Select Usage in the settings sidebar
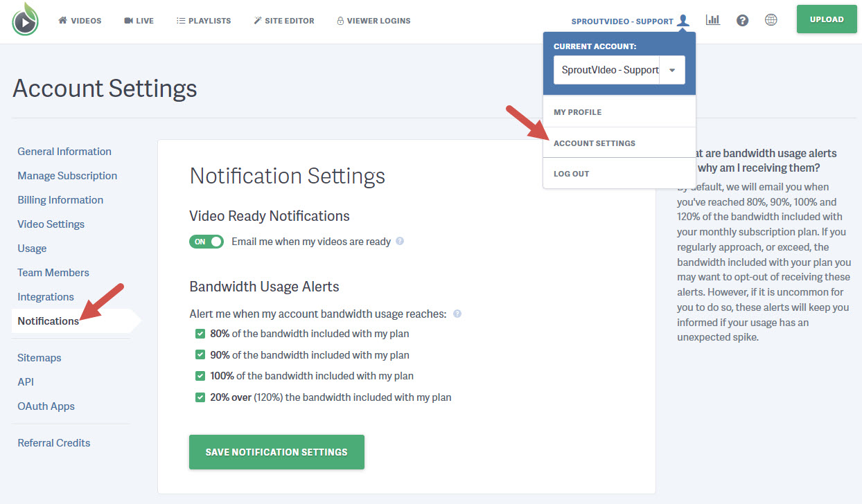Viewport: 862px width, 504px height. pos(32,248)
